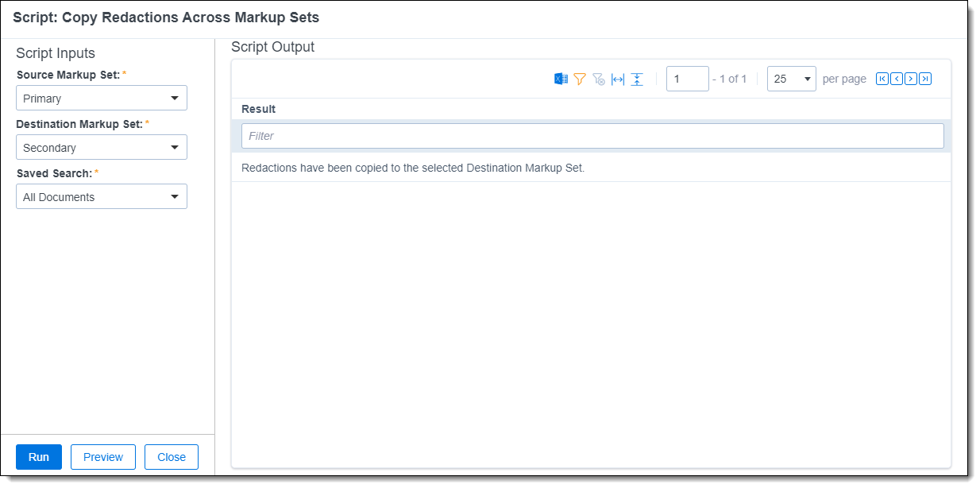
Task: Click the Preview button
Action: (x=103, y=457)
